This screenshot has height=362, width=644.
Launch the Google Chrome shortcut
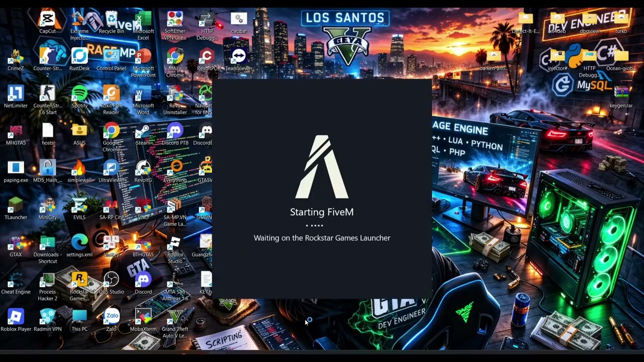pos(111,131)
